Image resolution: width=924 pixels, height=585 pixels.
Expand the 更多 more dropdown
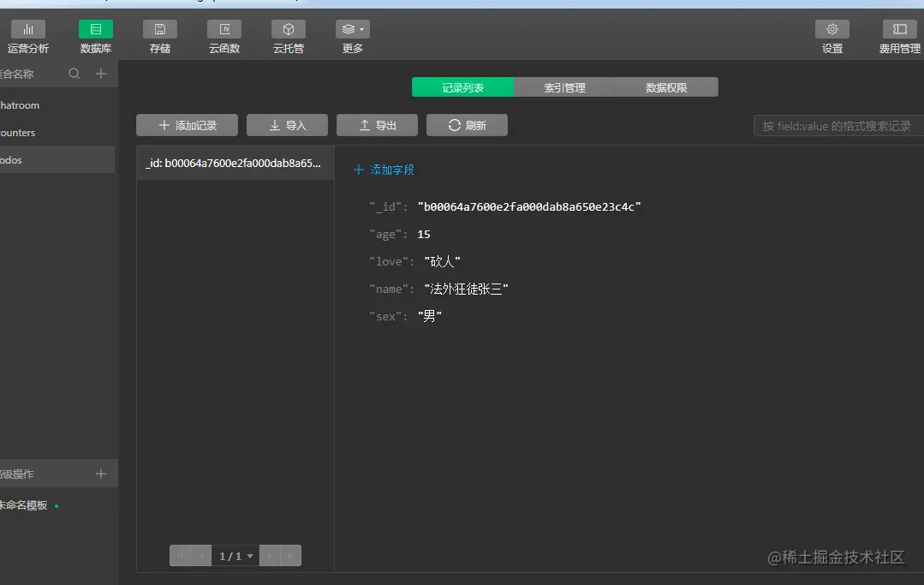coord(353,29)
